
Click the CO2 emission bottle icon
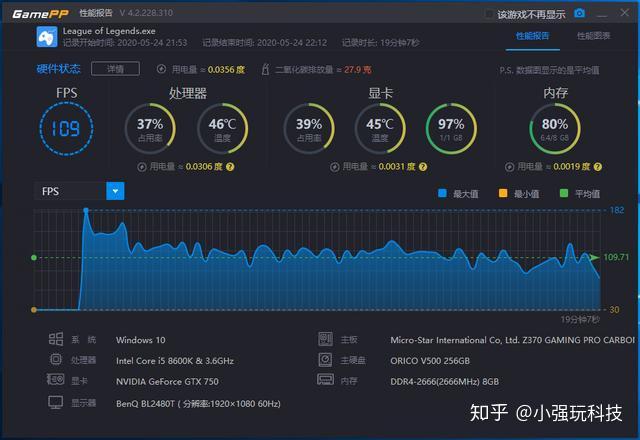click(265, 69)
